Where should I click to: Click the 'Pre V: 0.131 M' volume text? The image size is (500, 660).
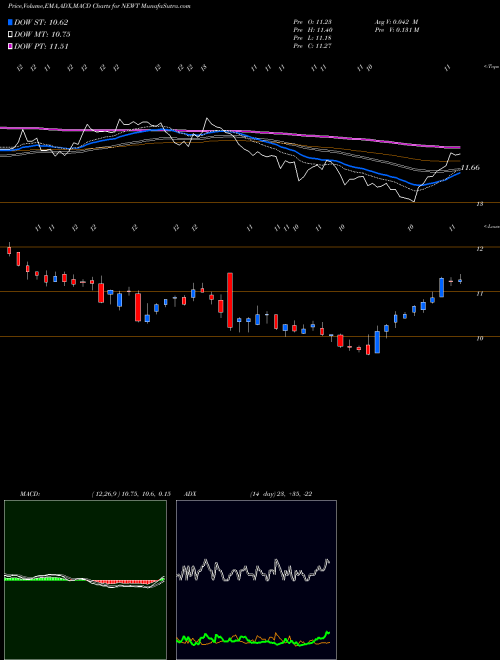[396, 30]
